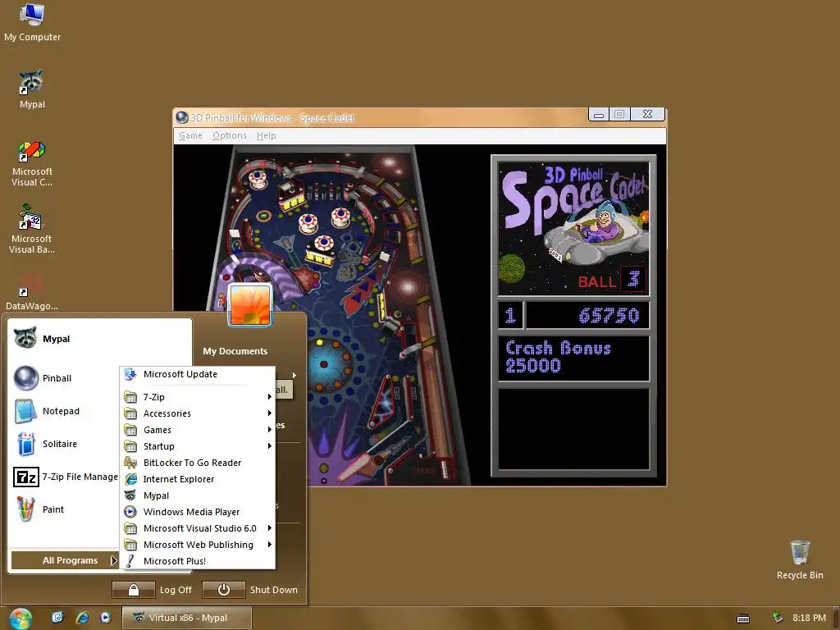
Task: Click the on-screen keyboard tray icon
Action: point(743,619)
